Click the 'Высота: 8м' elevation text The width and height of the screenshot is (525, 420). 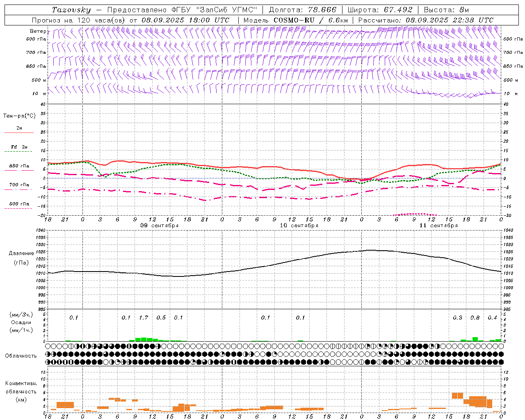coord(446,10)
